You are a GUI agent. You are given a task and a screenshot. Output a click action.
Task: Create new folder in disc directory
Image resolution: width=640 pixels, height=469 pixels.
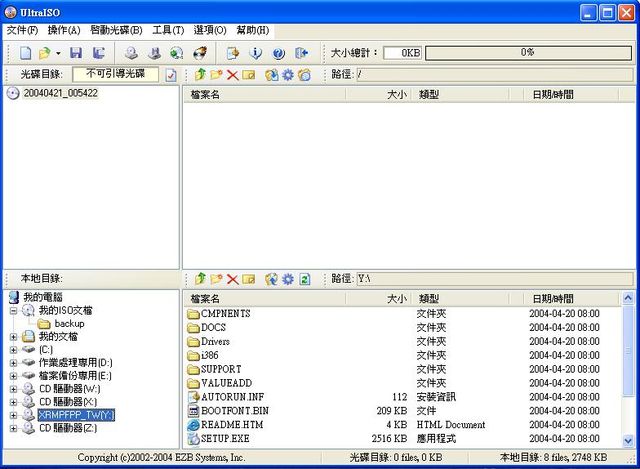click(216, 75)
